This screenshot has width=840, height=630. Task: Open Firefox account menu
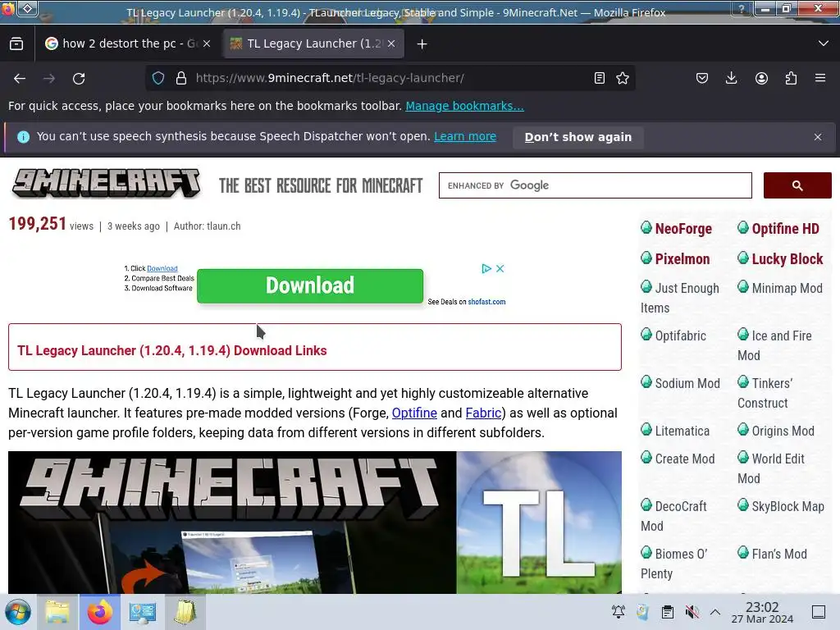(x=761, y=78)
